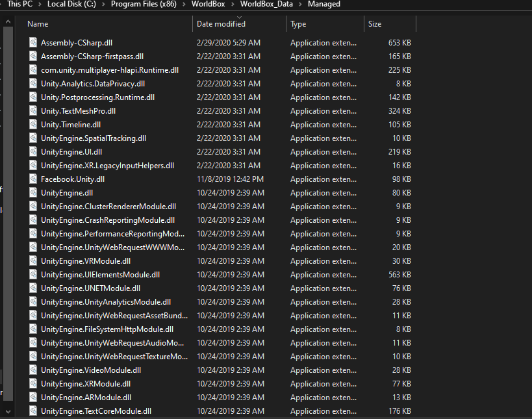Click the 142 KB size cell
The height and width of the screenshot is (419, 532).
[399, 97]
